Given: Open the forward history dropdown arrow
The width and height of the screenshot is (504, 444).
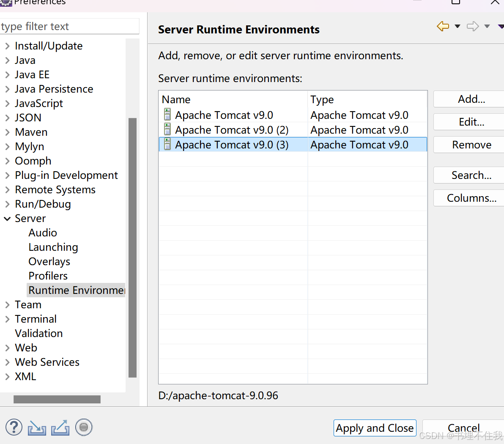Looking at the screenshot, I should [x=487, y=26].
